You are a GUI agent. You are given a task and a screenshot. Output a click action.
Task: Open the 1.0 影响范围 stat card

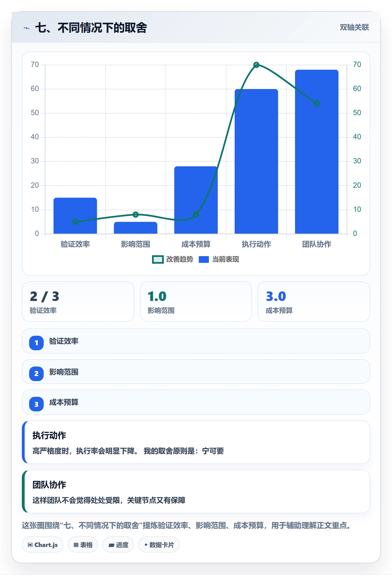point(196,302)
